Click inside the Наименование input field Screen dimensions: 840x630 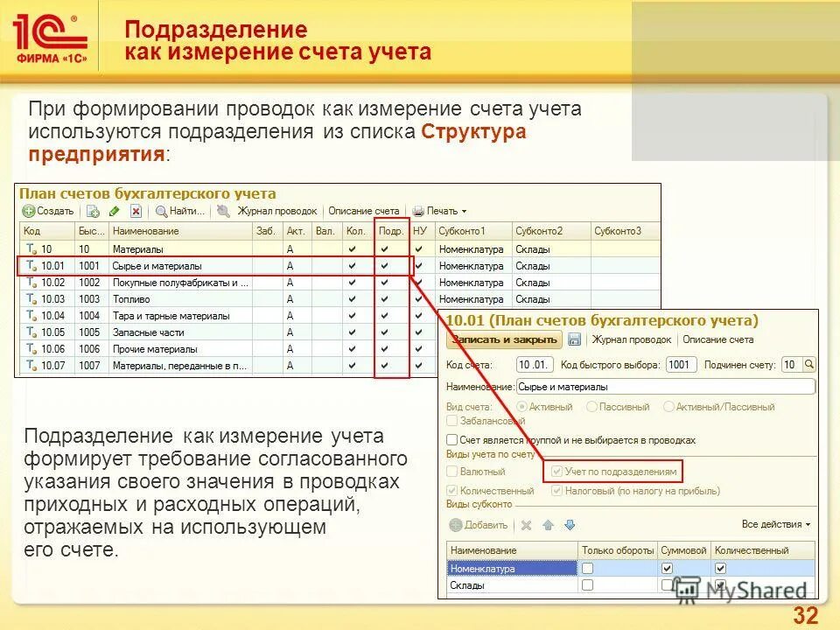coord(668,386)
